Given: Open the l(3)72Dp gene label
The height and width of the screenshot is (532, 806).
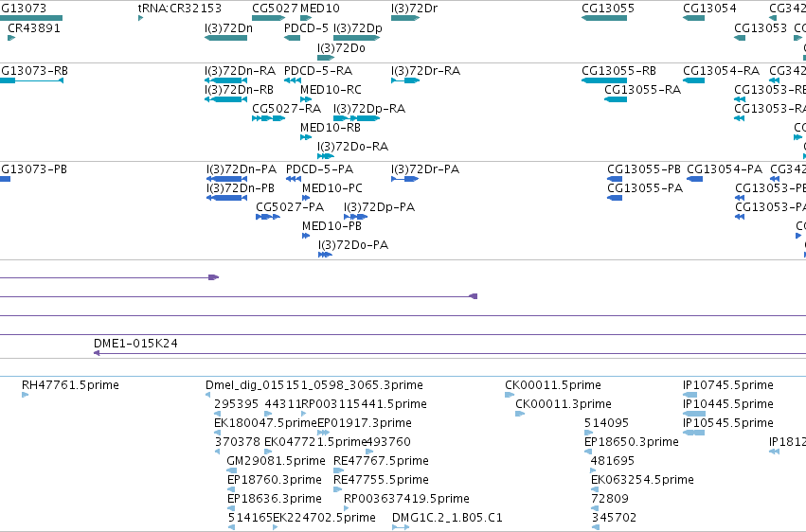Looking at the screenshot, I should pyautogui.click(x=358, y=28).
